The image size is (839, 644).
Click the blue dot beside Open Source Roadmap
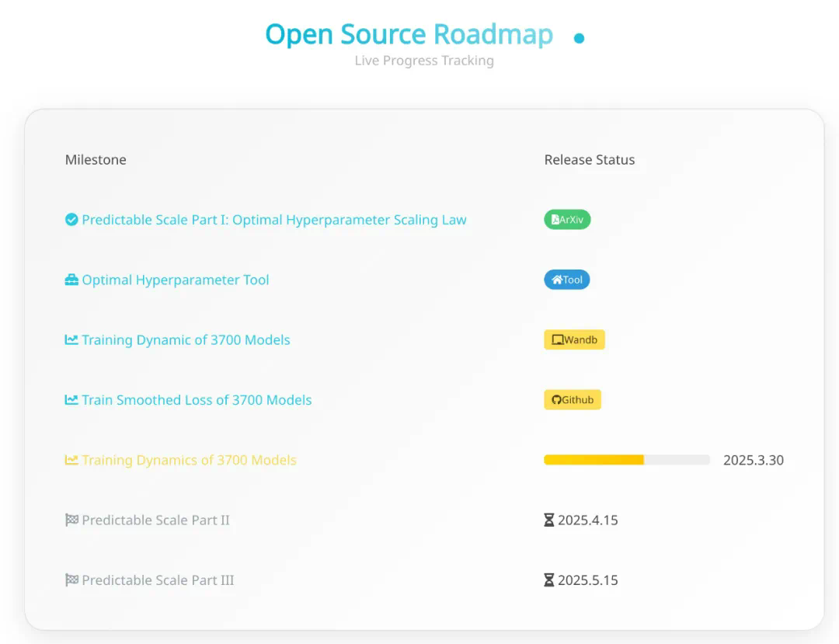pos(579,39)
